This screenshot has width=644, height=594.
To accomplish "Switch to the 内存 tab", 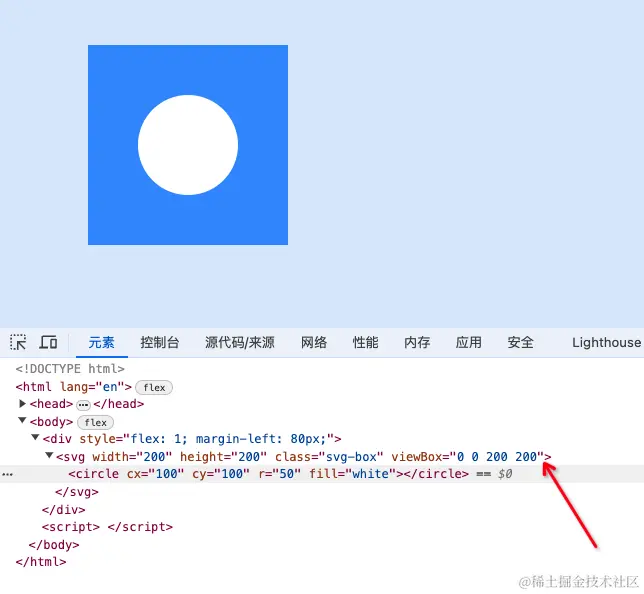I will (417, 342).
